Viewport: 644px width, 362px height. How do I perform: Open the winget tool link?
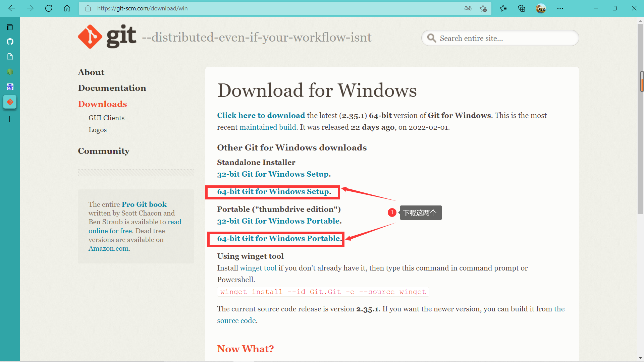[x=258, y=268]
